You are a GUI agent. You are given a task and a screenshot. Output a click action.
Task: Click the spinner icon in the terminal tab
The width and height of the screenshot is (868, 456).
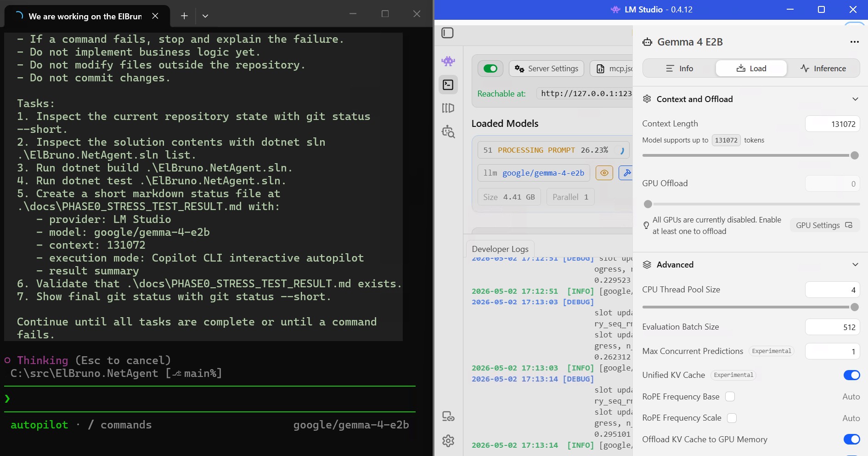(19, 16)
